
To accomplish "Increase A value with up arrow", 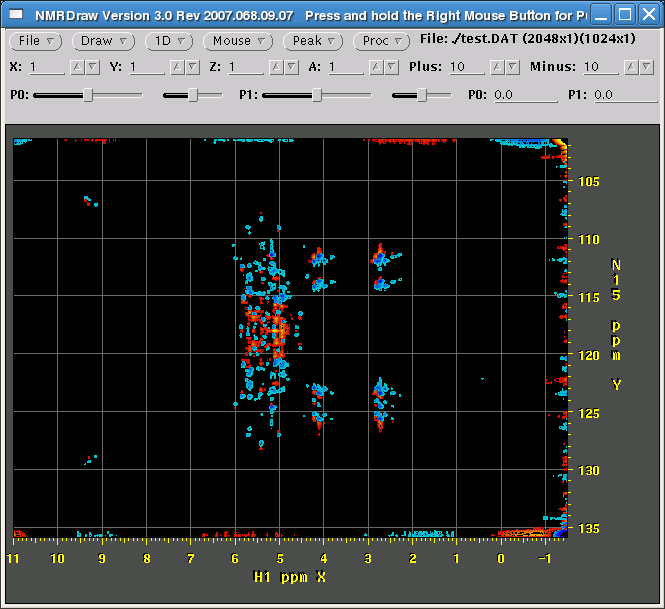I will pos(377,67).
